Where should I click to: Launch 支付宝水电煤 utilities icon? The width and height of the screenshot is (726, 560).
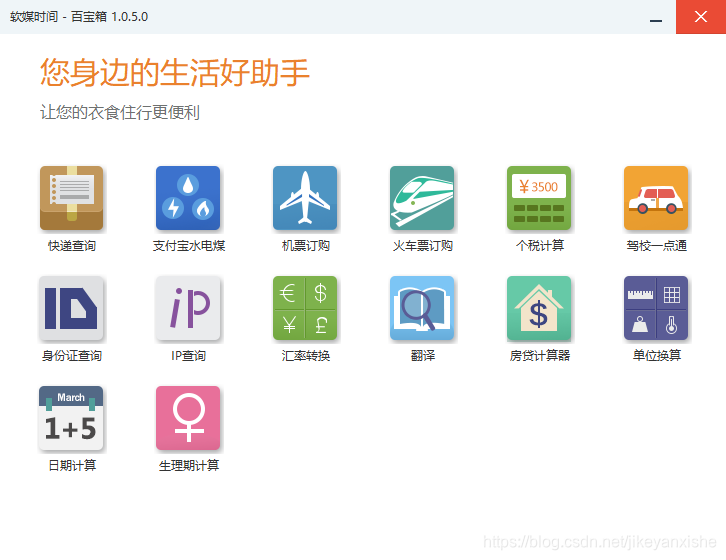(188, 198)
